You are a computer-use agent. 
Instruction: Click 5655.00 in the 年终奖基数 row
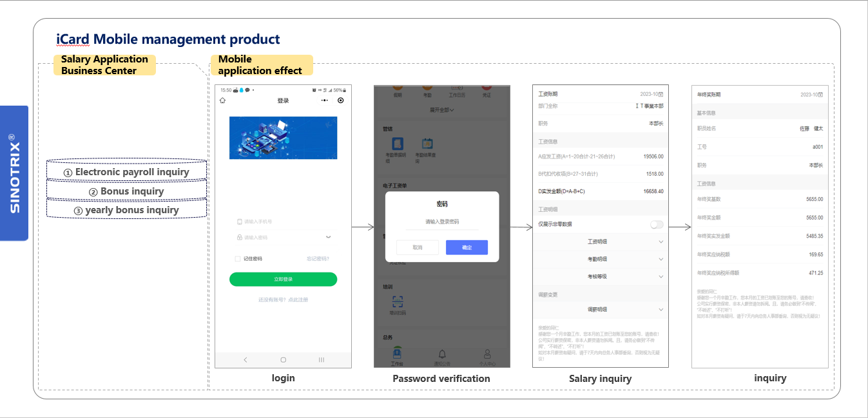tap(815, 200)
